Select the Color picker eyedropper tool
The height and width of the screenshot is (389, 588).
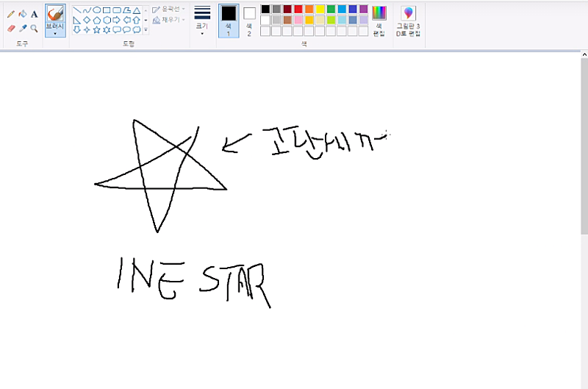[x=23, y=29]
